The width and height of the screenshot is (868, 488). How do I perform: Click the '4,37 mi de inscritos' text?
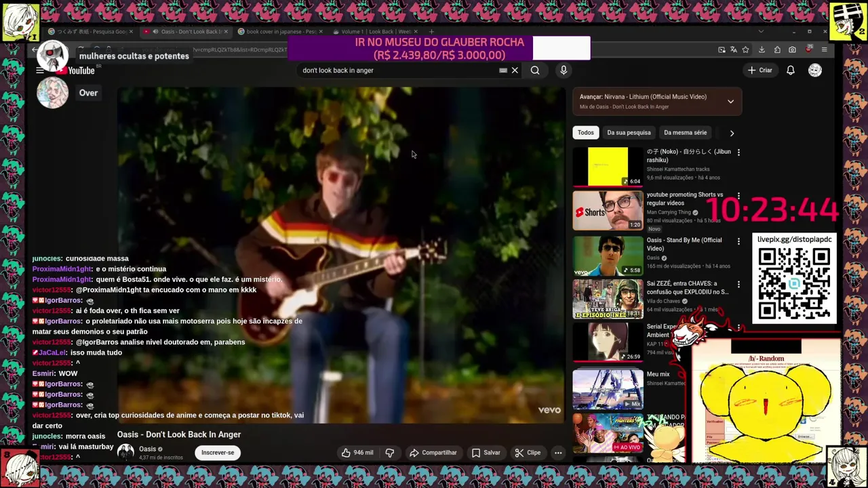(x=161, y=457)
